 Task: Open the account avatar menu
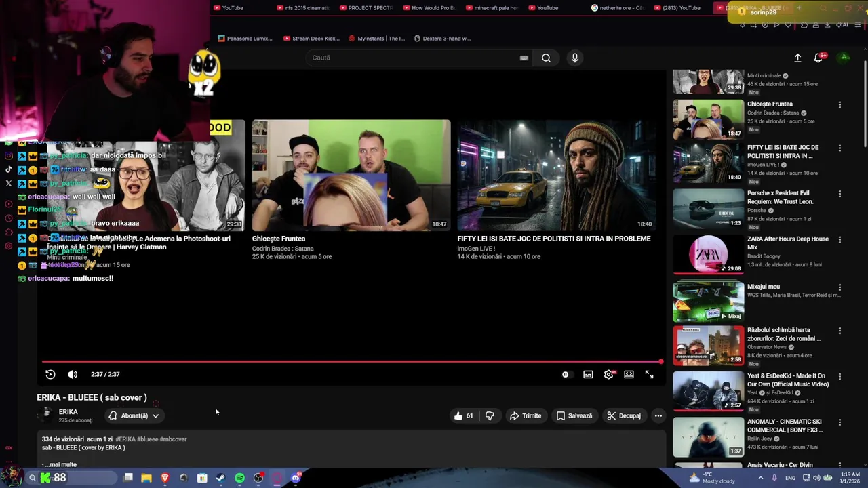coord(844,58)
